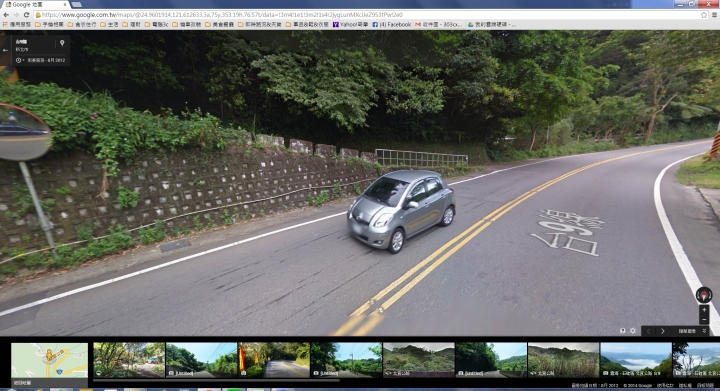The width and height of the screenshot is (720, 391).
Task: Click the compass control
Action: [x=704, y=295]
